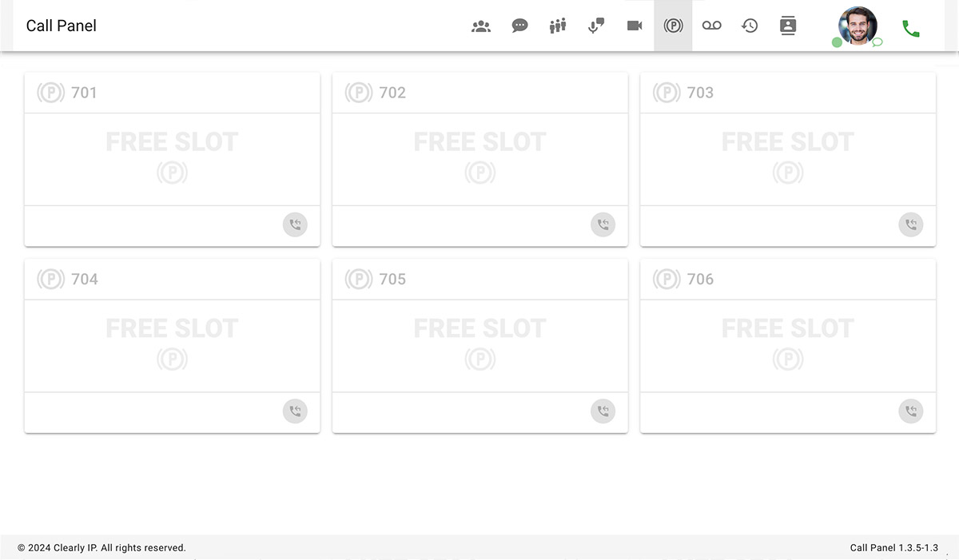Screen dimensions: 959x560
Task: Select the call parking tab icon
Action: [x=673, y=26]
